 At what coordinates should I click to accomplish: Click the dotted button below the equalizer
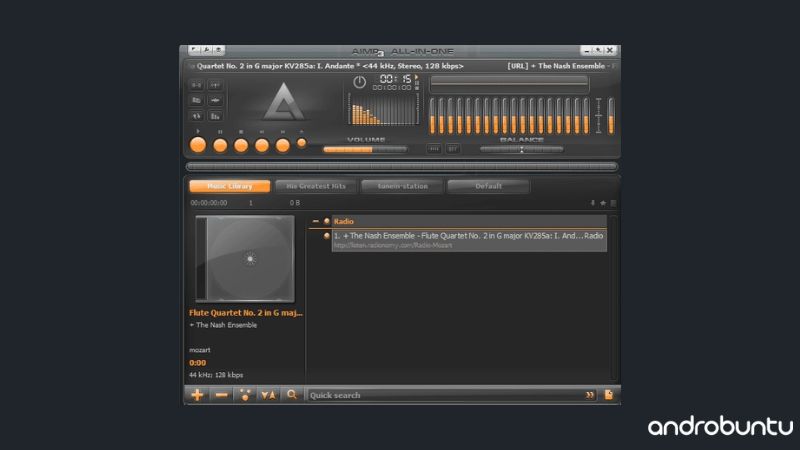click(434, 149)
